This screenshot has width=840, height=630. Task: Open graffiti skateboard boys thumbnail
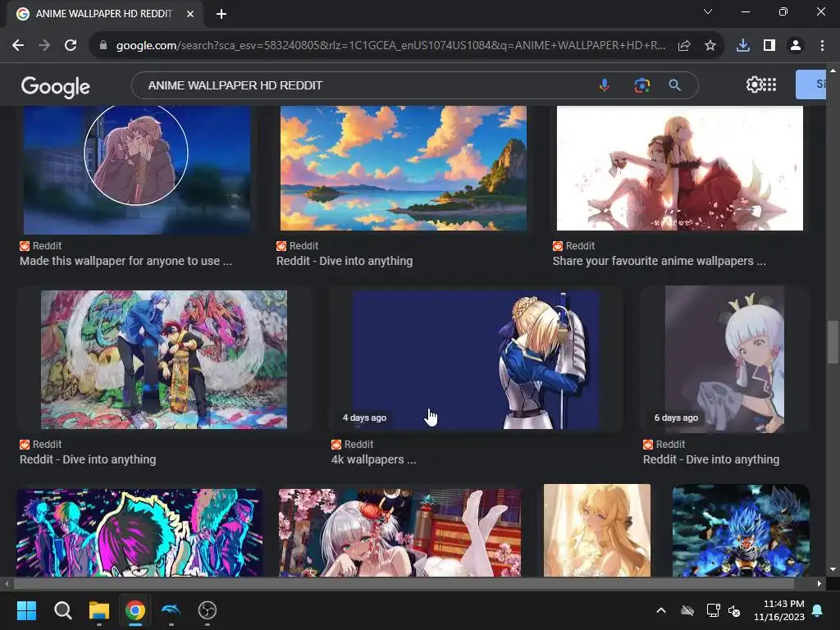(164, 359)
